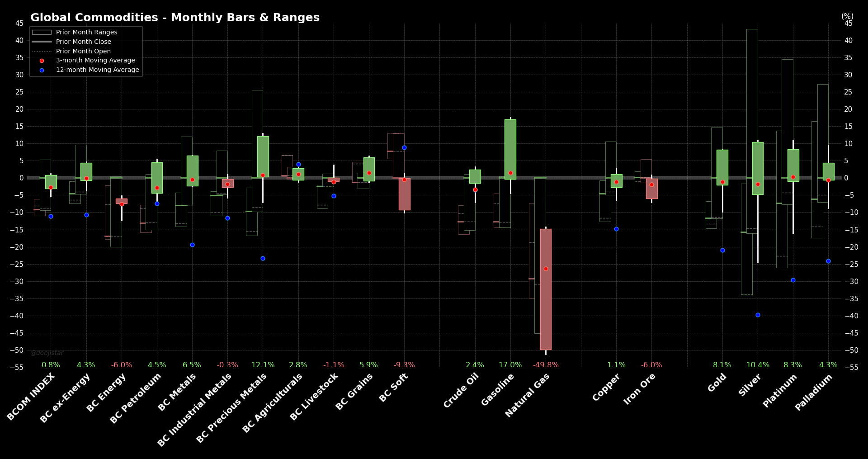This screenshot has height=459, width=868.
Task: Click the -49.8% value under Natural Gas
Action: (546, 365)
